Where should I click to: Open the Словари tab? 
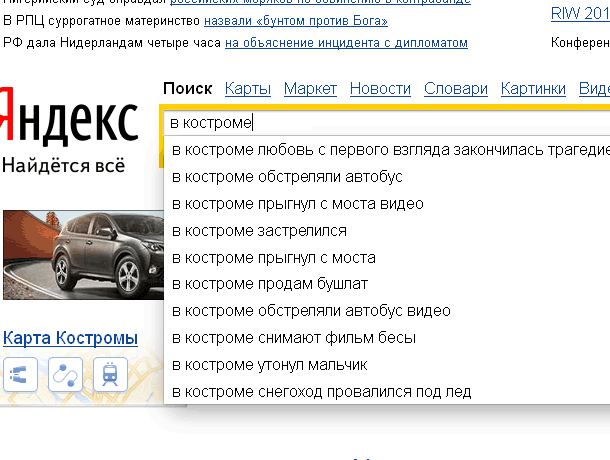pyautogui.click(x=456, y=89)
